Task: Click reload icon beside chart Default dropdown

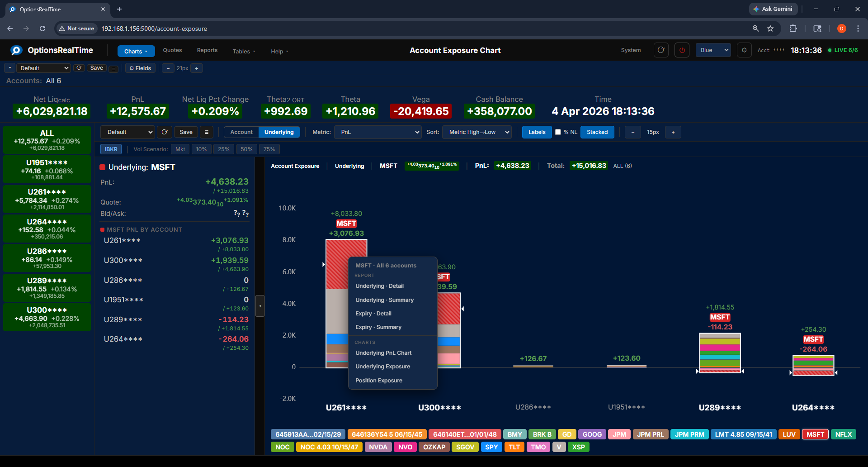Action: pyautogui.click(x=165, y=132)
